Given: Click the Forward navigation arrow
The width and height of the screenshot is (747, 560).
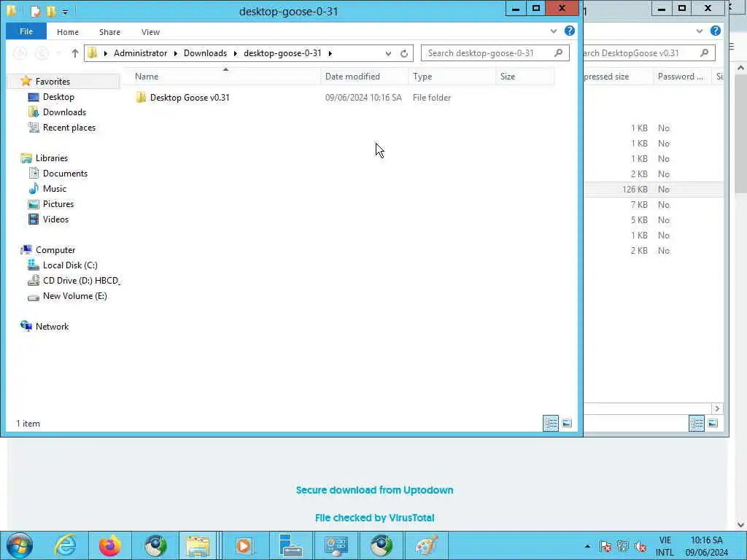Looking at the screenshot, I should pos(42,53).
